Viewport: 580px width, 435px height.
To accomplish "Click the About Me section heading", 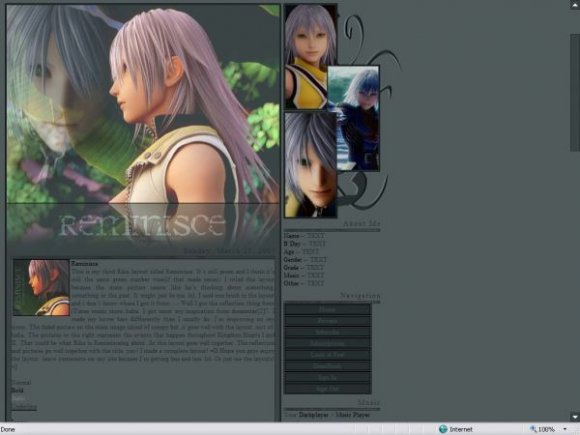I will pyautogui.click(x=361, y=223).
